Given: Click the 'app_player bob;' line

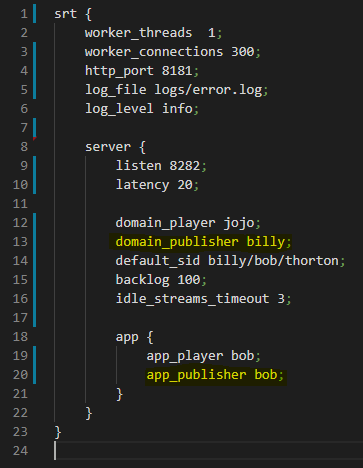Looking at the screenshot, I should click(203, 356).
